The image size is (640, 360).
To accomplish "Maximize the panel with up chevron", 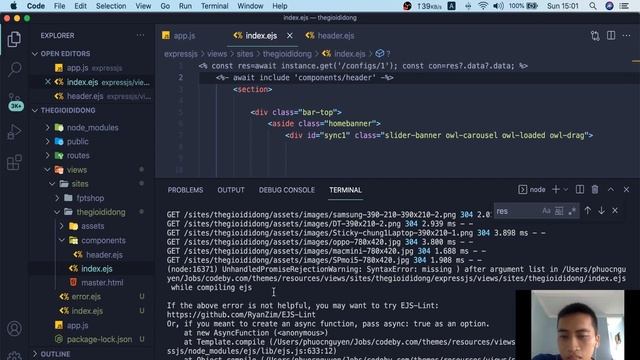I will coord(611,189).
